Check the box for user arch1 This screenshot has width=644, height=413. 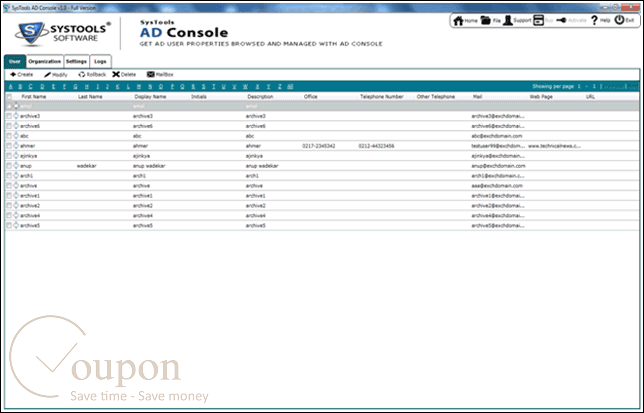9,176
